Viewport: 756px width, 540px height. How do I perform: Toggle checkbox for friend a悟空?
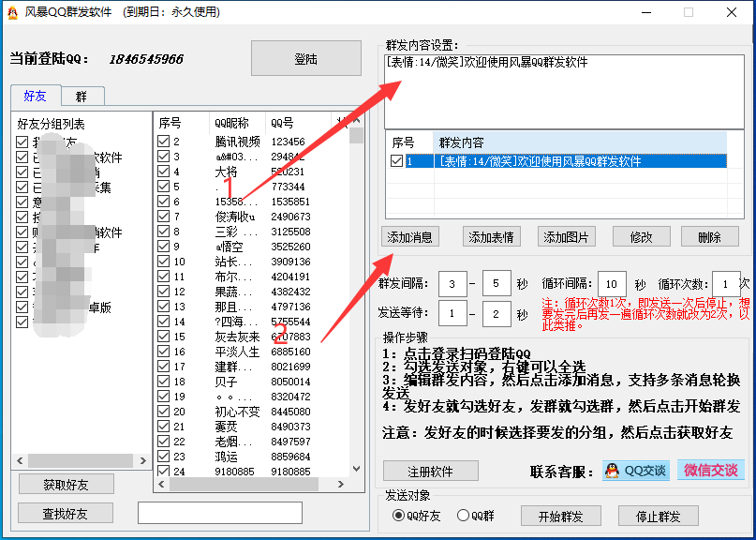point(163,247)
